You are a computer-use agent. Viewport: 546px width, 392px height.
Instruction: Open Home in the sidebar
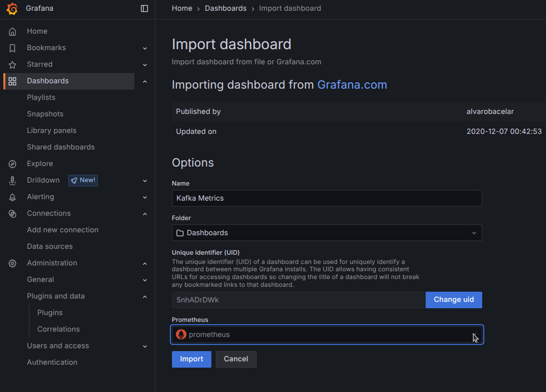(x=37, y=31)
